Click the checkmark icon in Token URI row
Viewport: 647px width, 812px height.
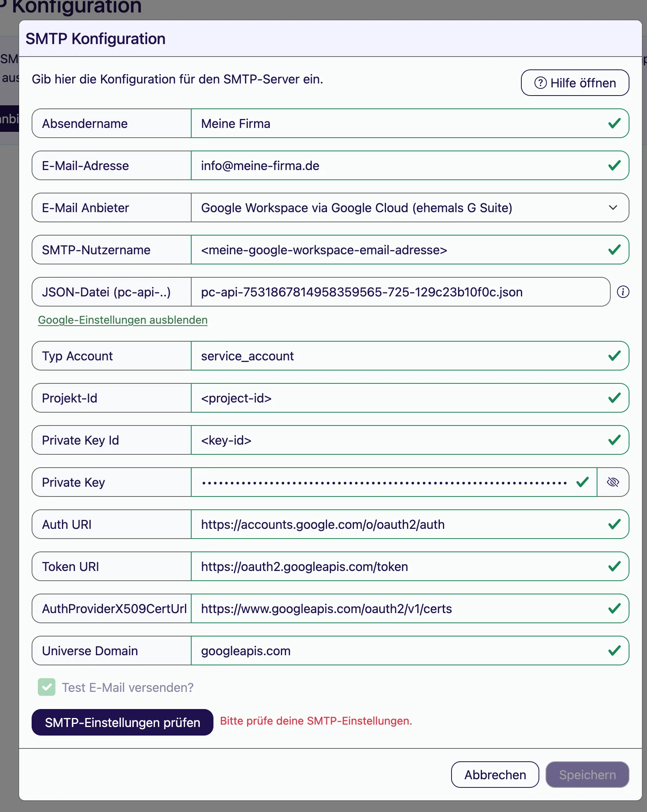pyautogui.click(x=614, y=566)
